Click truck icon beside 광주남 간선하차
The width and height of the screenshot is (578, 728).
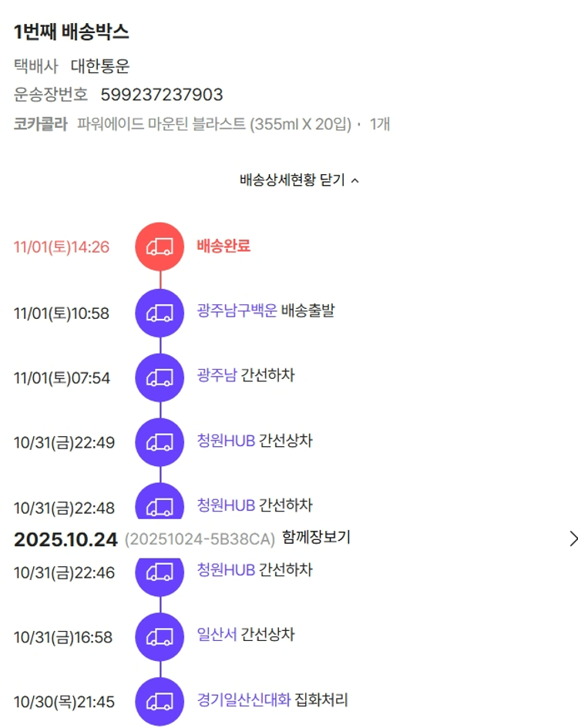coord(160,377)
